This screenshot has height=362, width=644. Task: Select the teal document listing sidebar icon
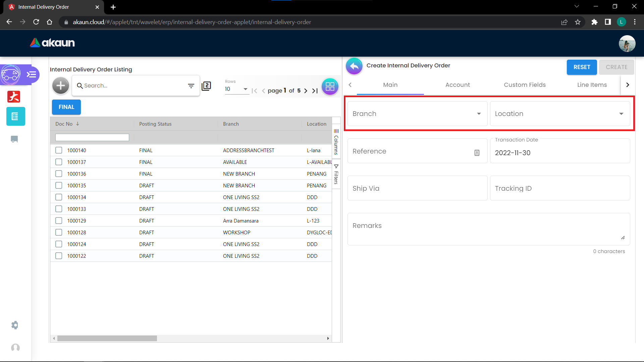click(15, 116)
